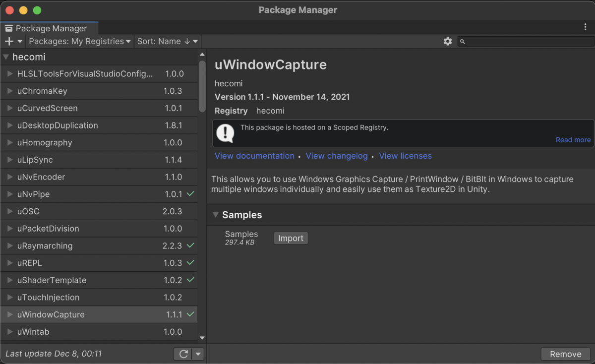
Task: Click the 2.0.3 version of uOSC
Action: point(173,211)
